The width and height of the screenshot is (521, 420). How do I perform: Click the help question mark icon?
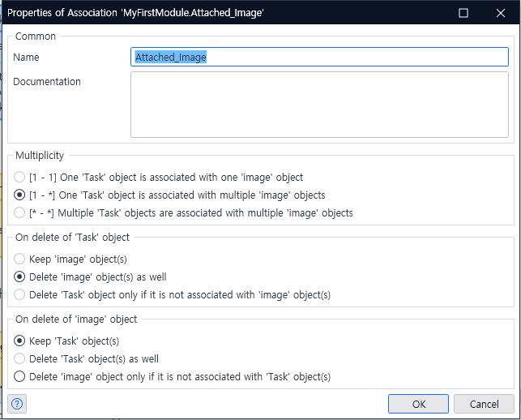point(17,403)
